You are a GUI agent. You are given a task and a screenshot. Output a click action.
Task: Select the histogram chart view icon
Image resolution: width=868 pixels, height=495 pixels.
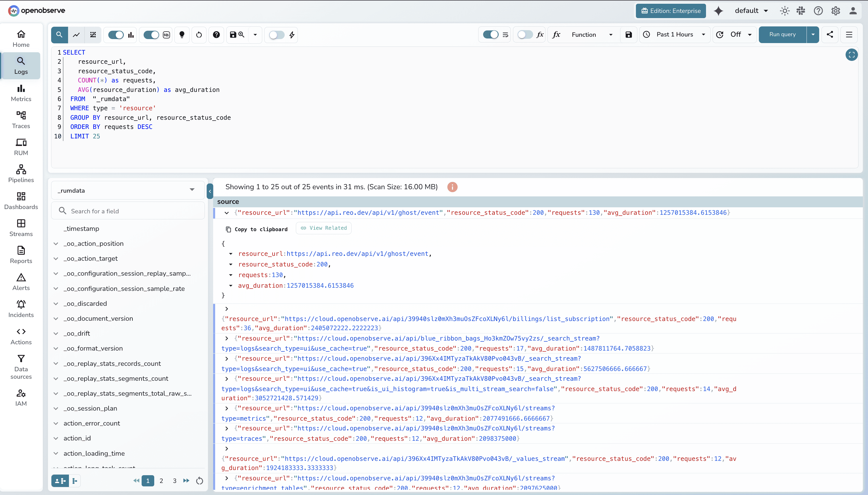pyautogui.click(x=131, y=35)
